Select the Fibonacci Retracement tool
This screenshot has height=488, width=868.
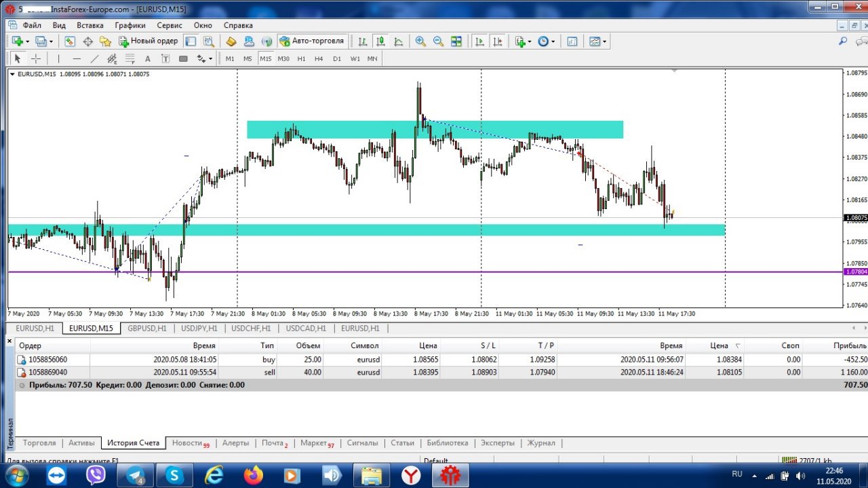click(130, 59)
